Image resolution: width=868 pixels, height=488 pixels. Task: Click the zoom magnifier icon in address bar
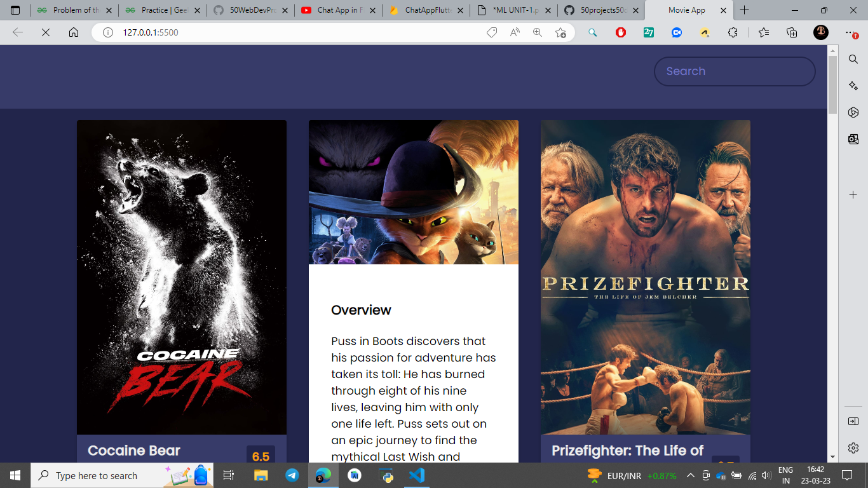(538, 32)
